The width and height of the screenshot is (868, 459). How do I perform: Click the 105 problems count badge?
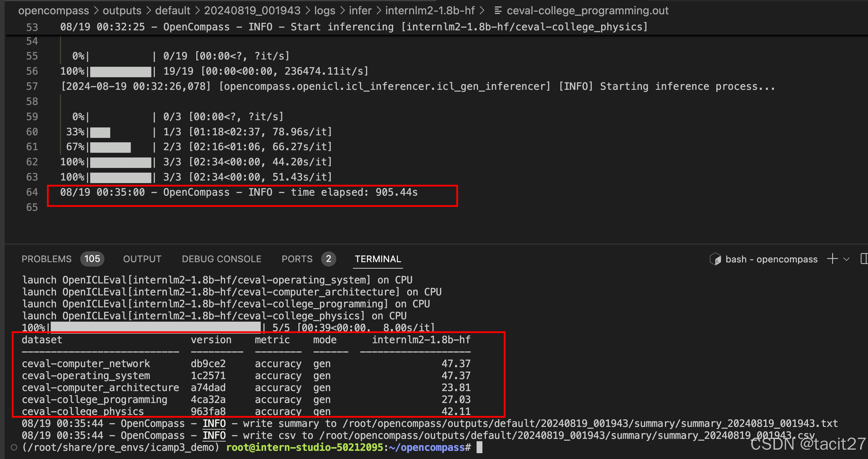[x=92, y=258]
